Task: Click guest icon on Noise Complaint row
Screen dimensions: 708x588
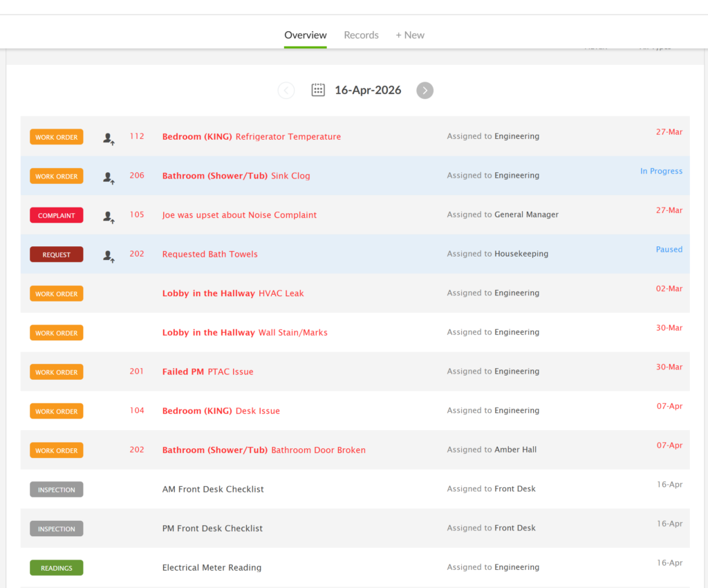Action: [x=109, y=216]
